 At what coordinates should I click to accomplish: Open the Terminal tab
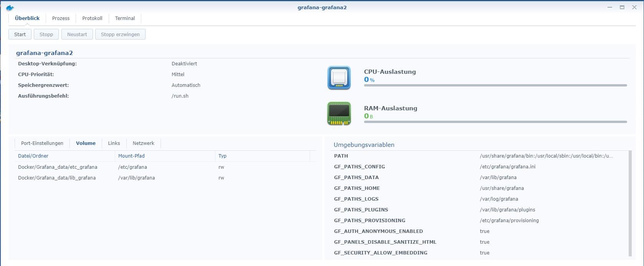pyautogui.click(x=125, y=18)
